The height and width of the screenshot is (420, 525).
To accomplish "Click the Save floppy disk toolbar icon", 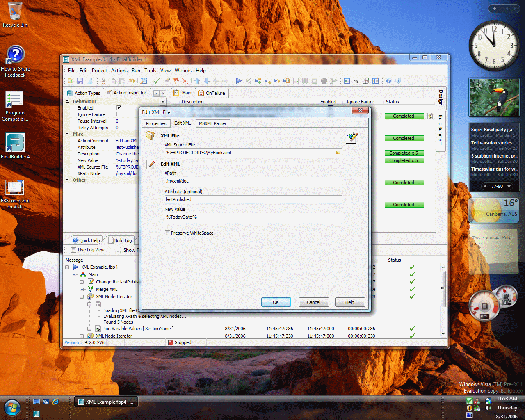I will tap(80, 81).
